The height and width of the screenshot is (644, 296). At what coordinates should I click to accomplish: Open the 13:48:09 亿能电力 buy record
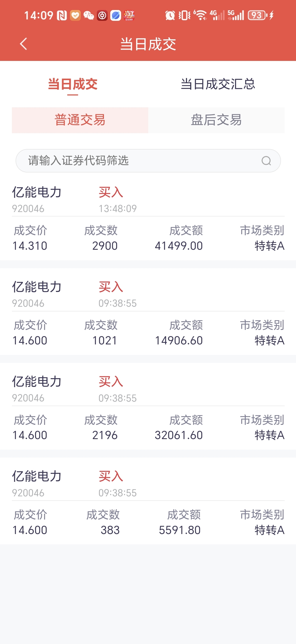coord(148,219)
